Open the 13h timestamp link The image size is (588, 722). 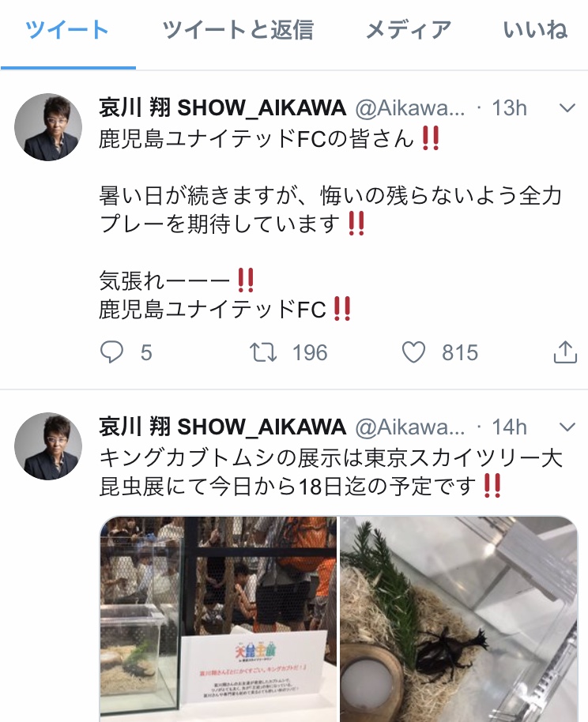(x=510, y=108)
